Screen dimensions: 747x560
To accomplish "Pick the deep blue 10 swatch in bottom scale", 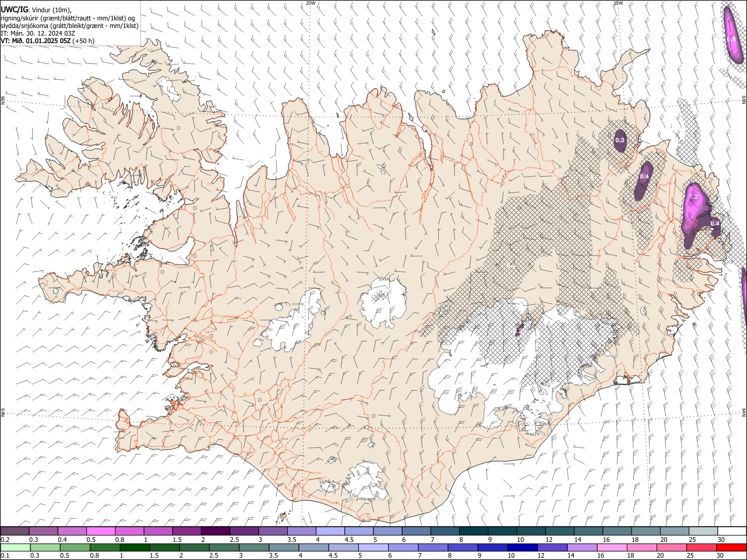I will 522,548.
